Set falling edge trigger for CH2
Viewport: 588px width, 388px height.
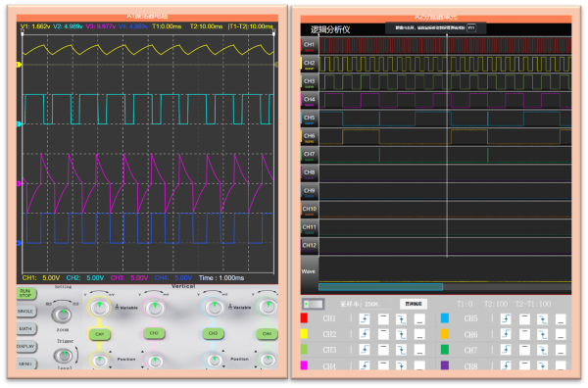[x=401, y=334]
